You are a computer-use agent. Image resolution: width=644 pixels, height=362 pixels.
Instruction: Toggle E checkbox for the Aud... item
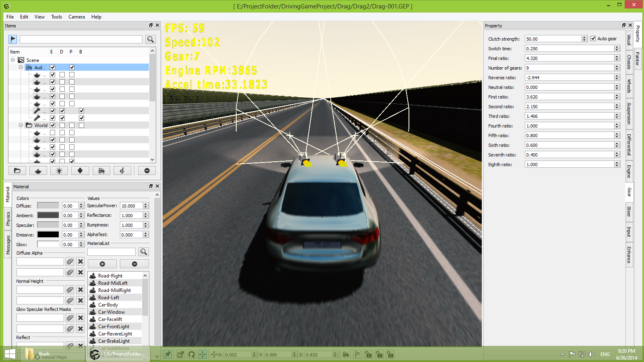coord(52,68)
